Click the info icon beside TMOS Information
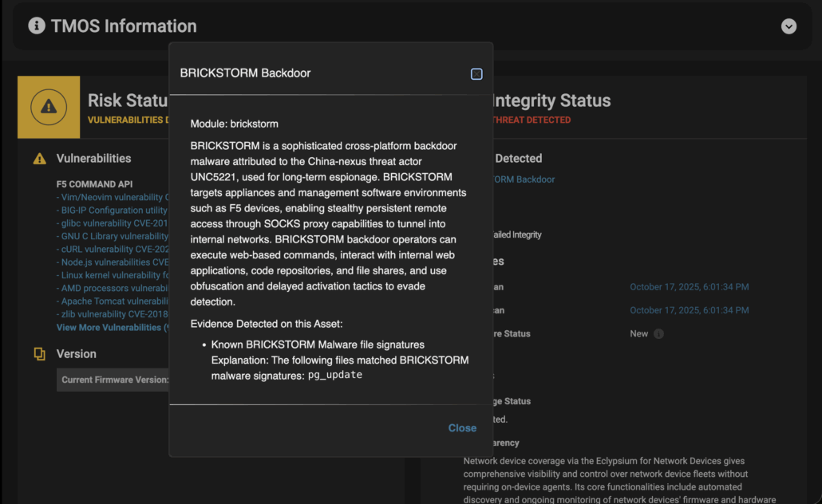This screenshot has width=822, height=504. coord(37,26)
